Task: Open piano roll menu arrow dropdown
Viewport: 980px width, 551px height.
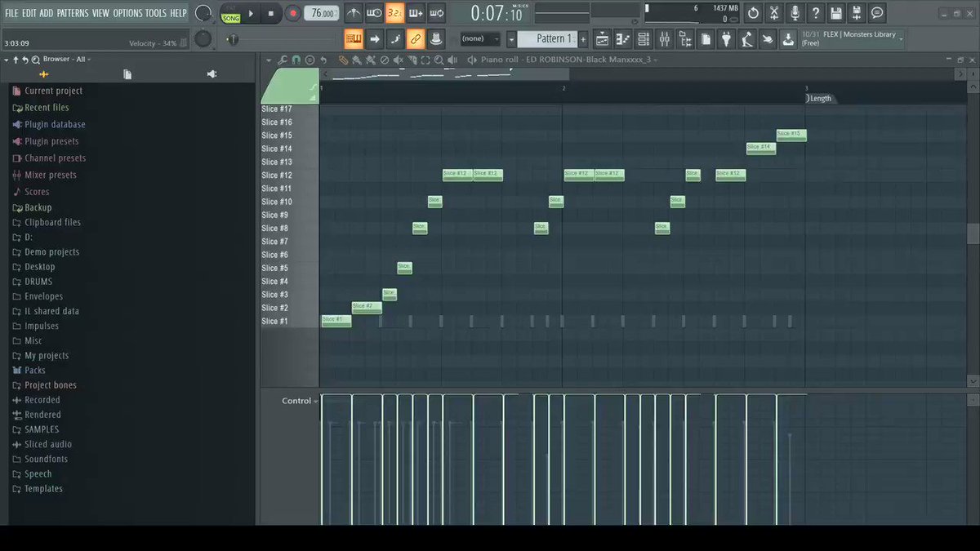Action: [x=269, y=60]
